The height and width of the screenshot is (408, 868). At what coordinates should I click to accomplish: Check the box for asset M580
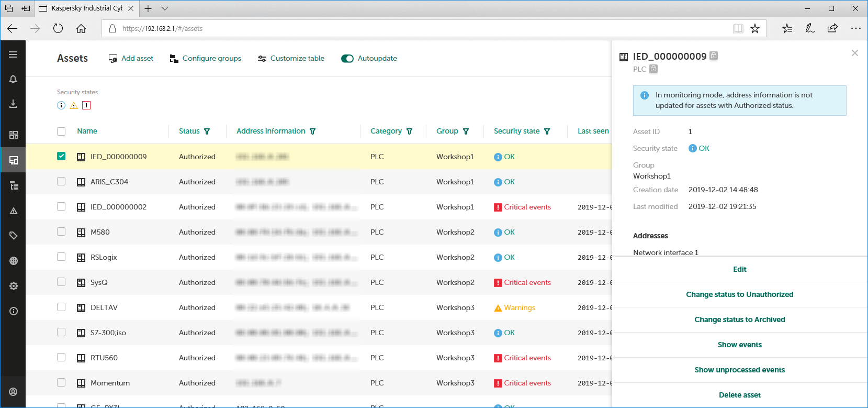click(61, 231)
